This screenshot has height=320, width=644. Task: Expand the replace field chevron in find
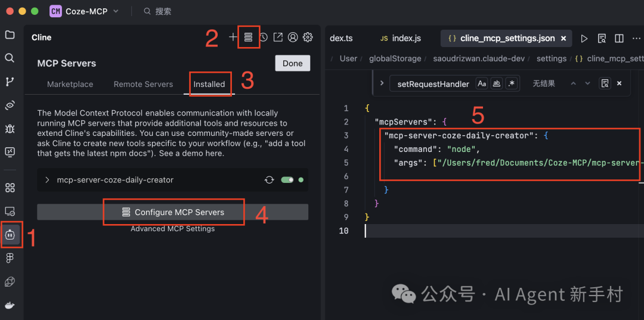382,83
